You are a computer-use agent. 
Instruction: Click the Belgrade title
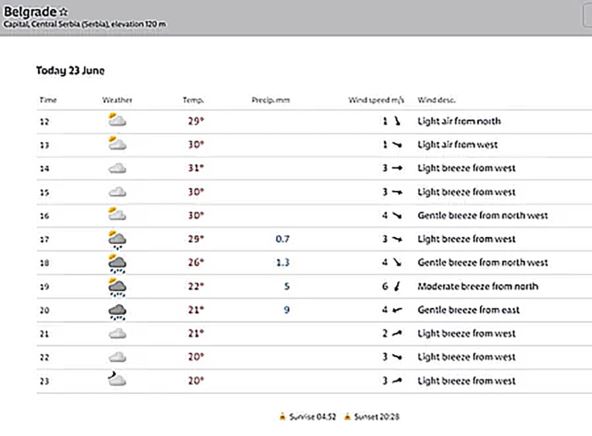[x=30, y=12]
